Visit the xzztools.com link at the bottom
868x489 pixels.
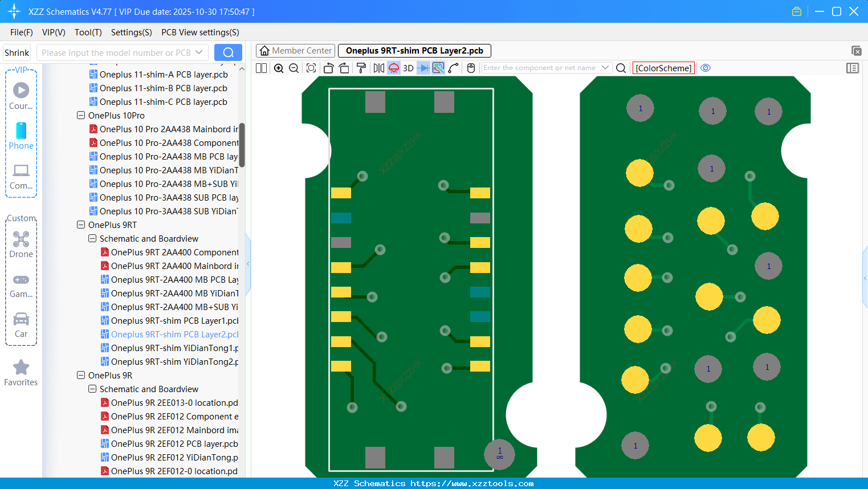[483, 483]
